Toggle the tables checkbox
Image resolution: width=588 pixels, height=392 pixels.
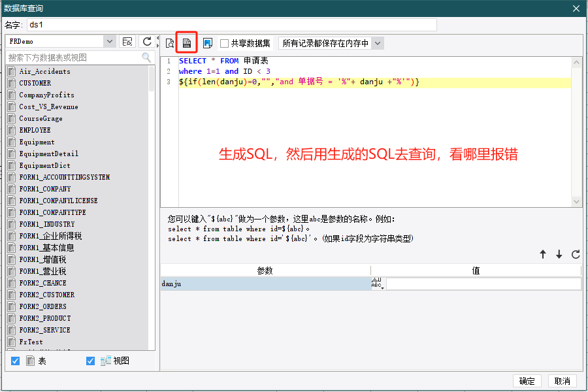16,361
